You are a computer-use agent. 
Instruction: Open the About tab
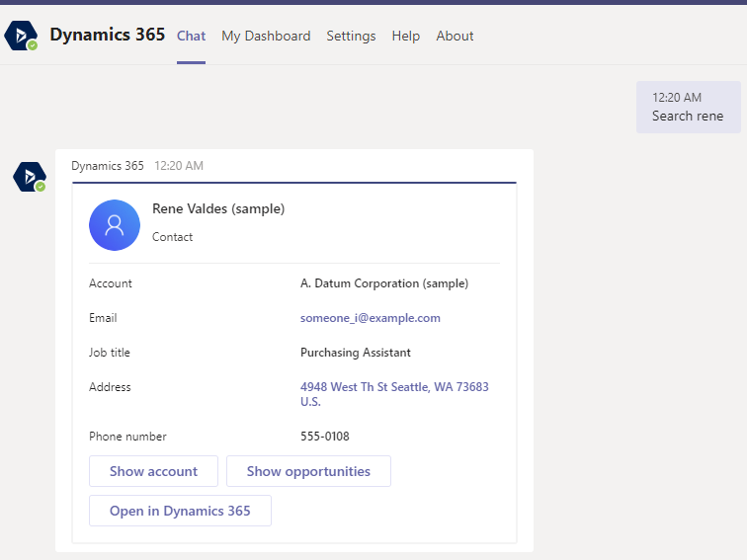[x=455, y=36]
